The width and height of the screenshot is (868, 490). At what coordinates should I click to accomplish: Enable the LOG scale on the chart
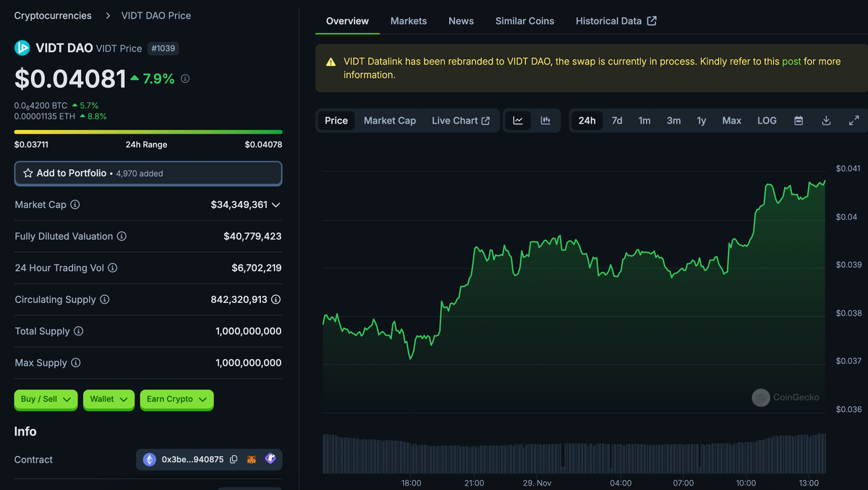[766, 120]
